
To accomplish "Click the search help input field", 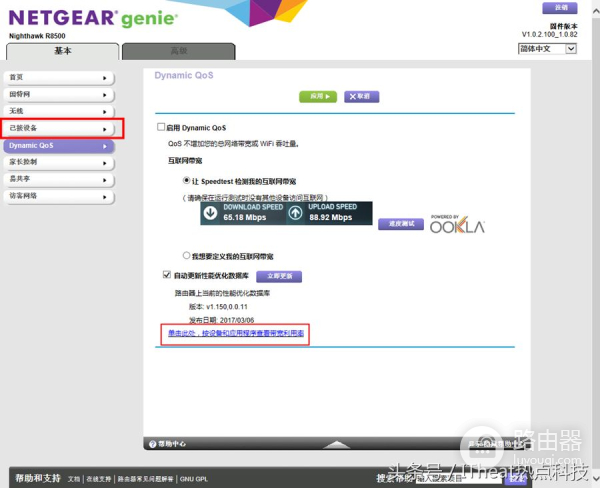I will (459, 478).
